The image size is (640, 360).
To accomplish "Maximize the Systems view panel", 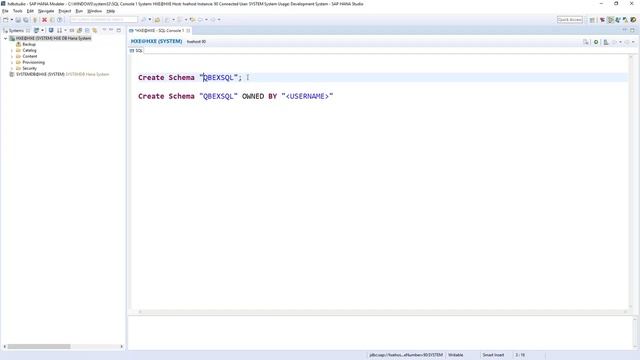I will coord(119,30).
